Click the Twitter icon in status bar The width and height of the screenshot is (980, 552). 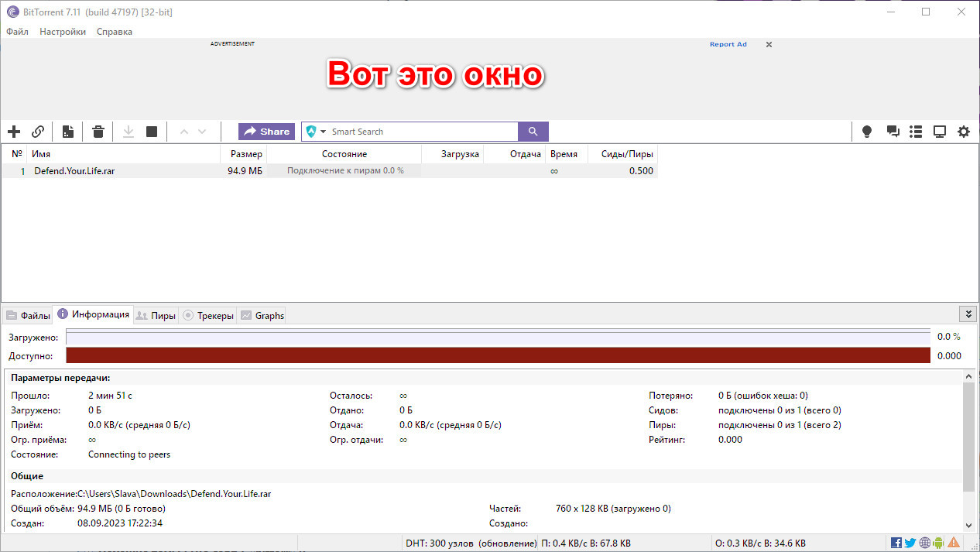coord(910,543)
